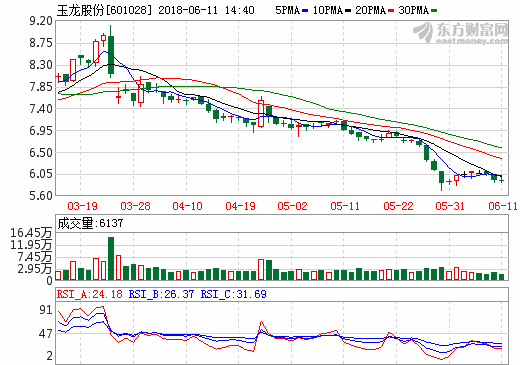Click the 6.50 price axis label
520x365 pixels.
pos(41,152)
